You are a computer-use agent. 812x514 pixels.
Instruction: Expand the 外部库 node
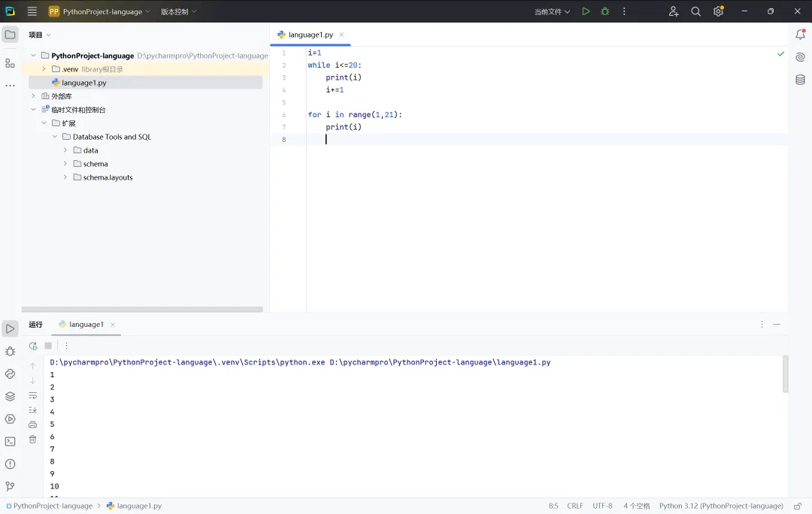click(x=34, y=95)
